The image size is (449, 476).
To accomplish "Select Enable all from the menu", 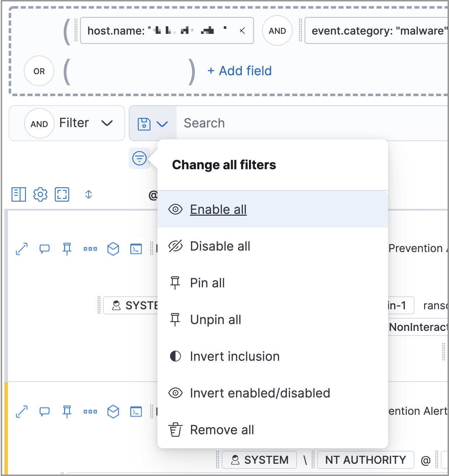I will pos(218,209).
